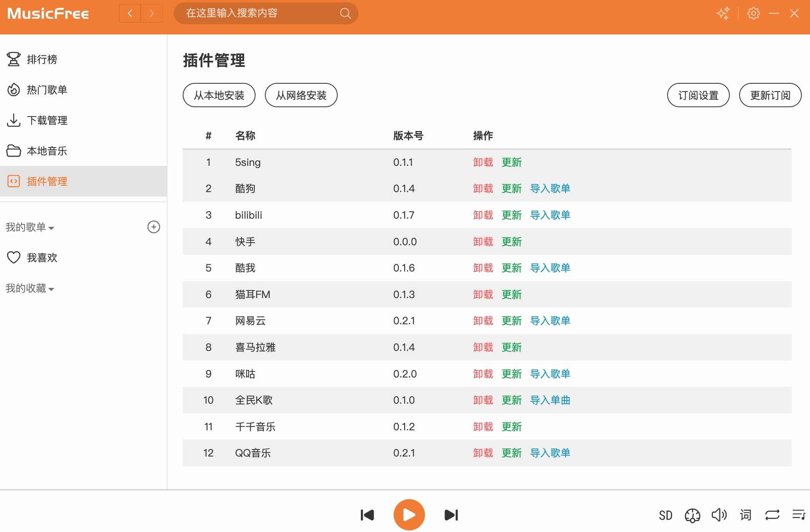The width and height of the screenshot is (810, 532).
Task: Uninstall the QQ音乐 plugin
Action: [x=483, y=453]
